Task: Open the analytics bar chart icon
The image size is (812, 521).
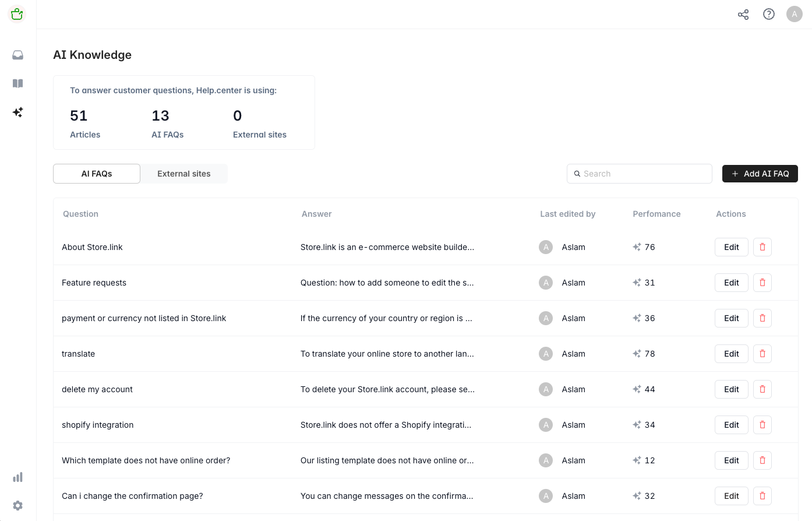Action: 18,477
